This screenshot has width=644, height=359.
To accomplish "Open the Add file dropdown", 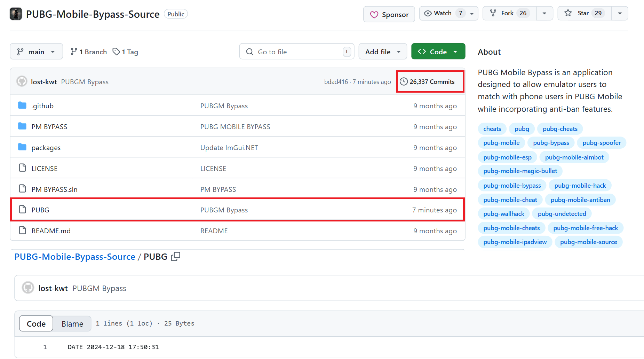I will (382, 51).
